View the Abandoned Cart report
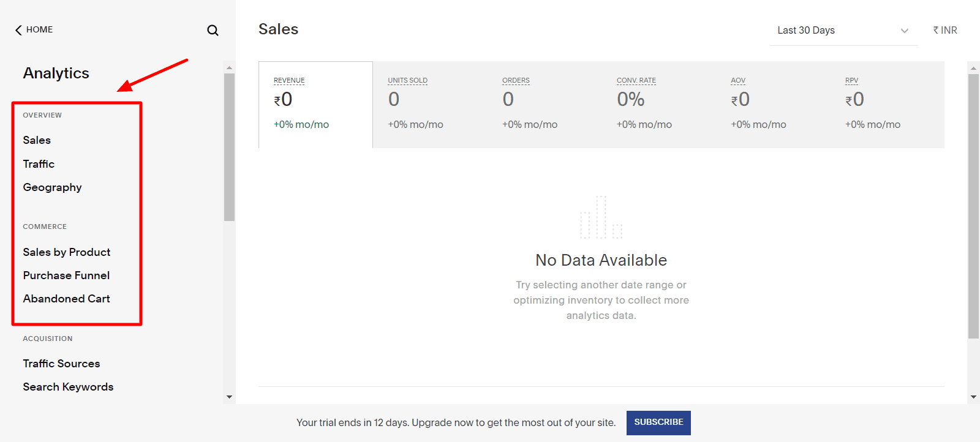 click(x=66, y=299)
